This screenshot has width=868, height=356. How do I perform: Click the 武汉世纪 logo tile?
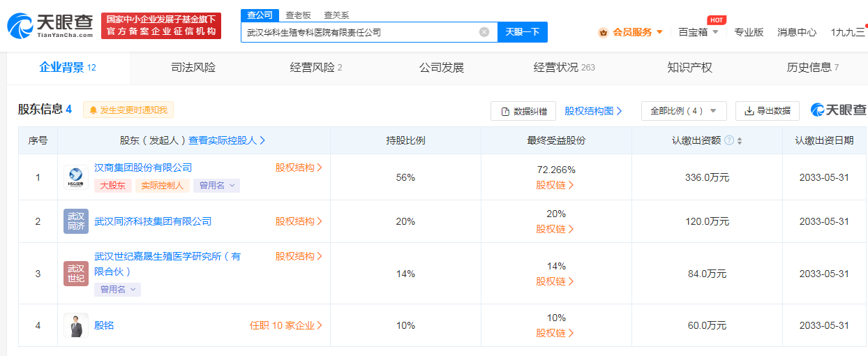tap(76, 274)
